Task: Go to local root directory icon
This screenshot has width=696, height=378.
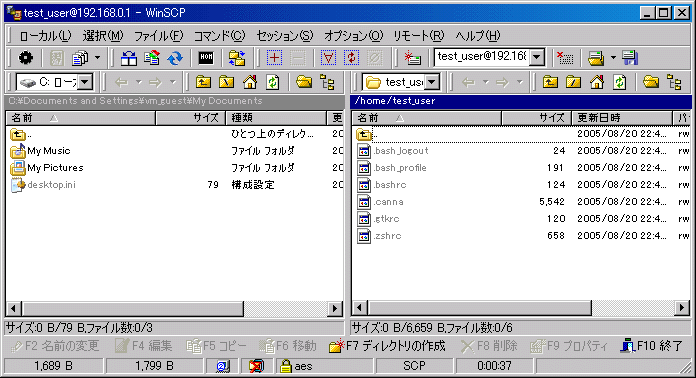Action: click(x=226, y=82)
